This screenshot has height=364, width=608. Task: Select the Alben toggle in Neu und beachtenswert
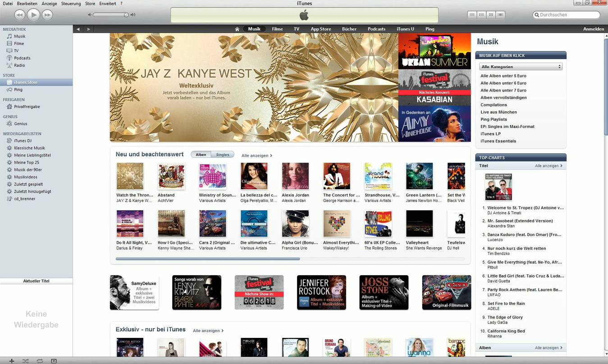coord(201,155)
